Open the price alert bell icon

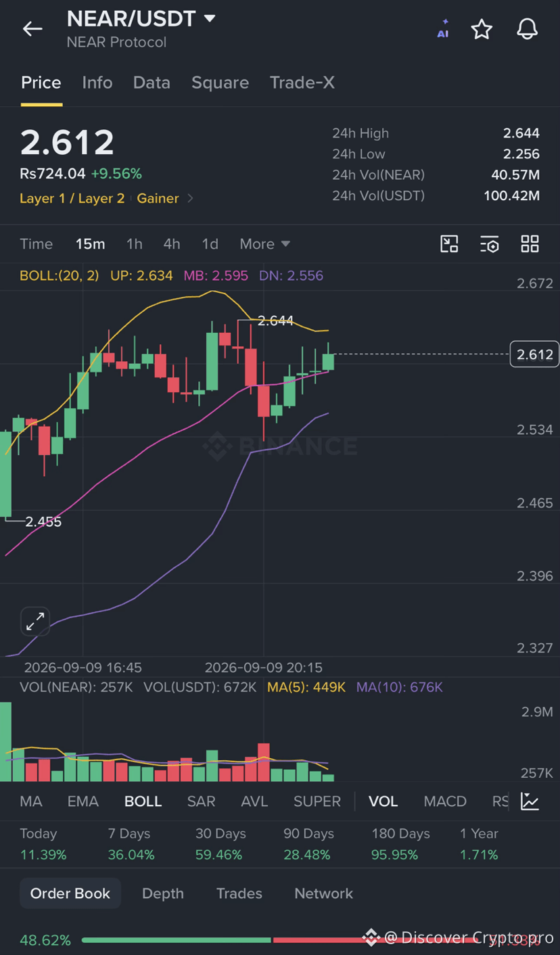[x=527, y=29]
